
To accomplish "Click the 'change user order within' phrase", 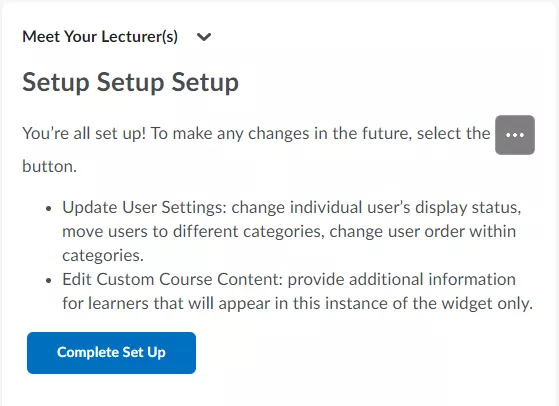I will click(422, 232).
